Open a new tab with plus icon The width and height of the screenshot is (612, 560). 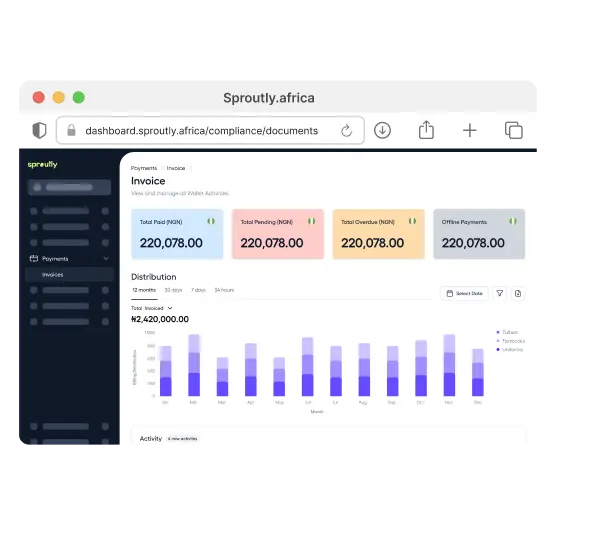[x=470, y=130]
